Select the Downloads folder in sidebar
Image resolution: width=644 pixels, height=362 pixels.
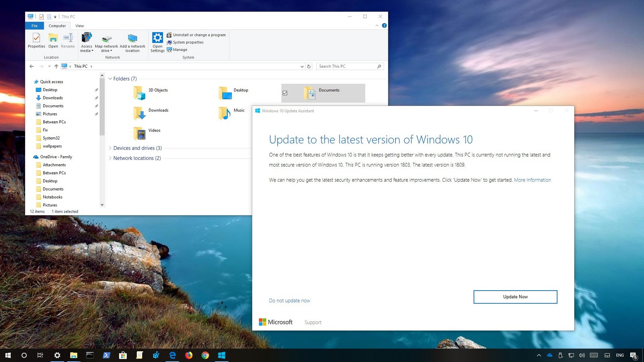(52, 98)
